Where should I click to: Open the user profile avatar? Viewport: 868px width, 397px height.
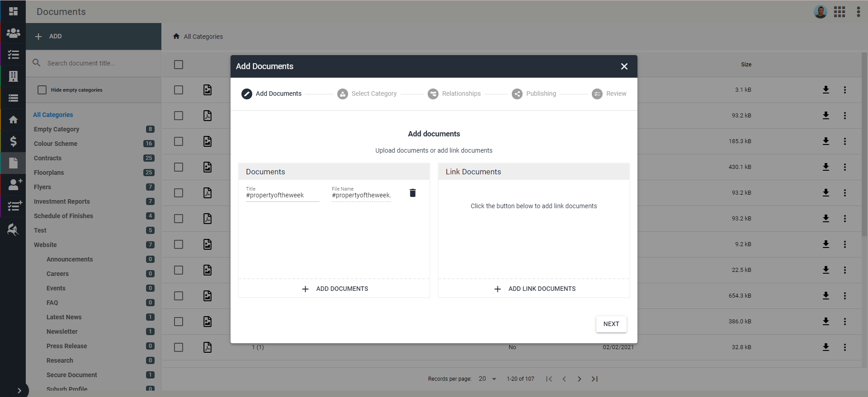click(x=821, y=12)
